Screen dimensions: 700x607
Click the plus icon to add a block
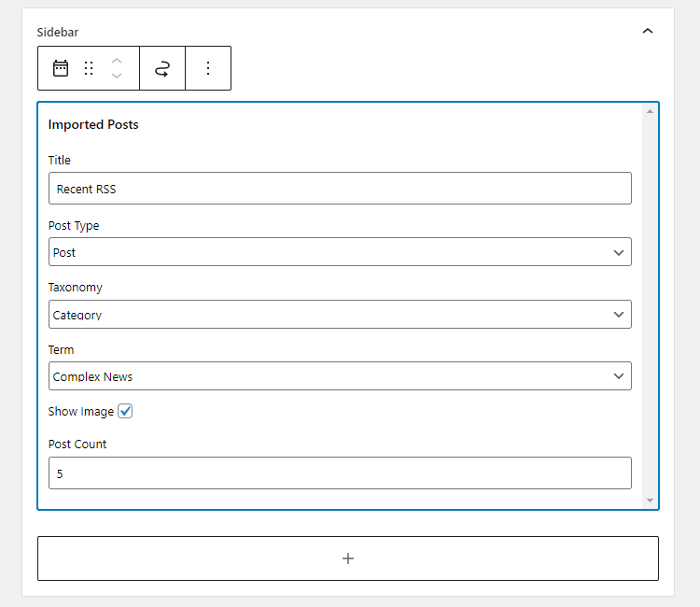click(348, 558)
